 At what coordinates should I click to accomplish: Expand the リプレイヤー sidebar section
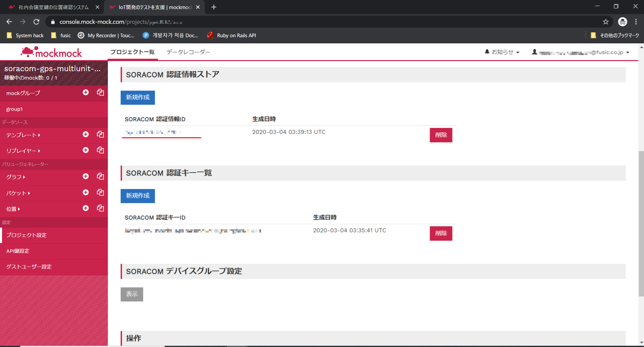coord(23,151)
